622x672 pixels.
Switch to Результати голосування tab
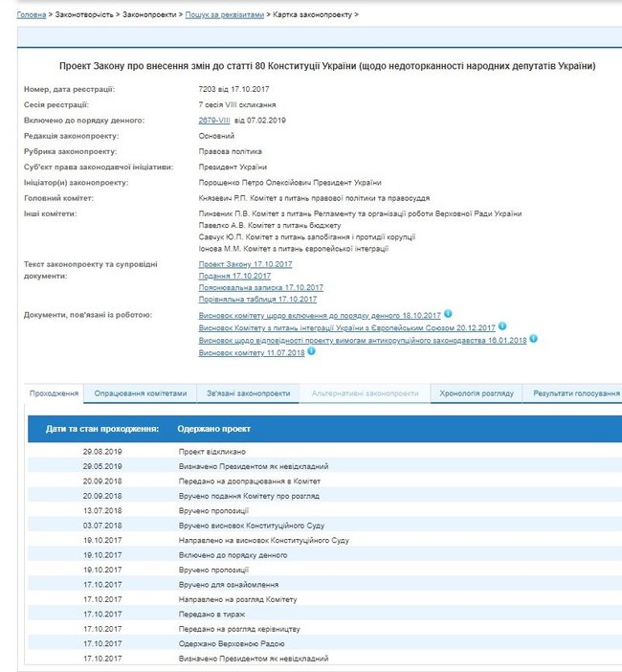pyautogui.click(x=574, y=393)
